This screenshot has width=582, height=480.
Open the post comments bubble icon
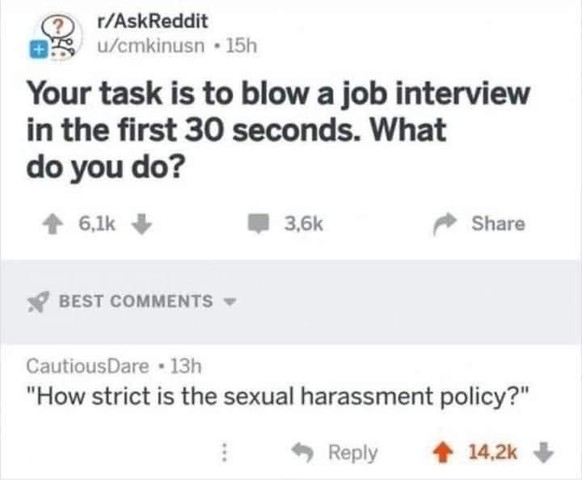click(x=258, y=223)
